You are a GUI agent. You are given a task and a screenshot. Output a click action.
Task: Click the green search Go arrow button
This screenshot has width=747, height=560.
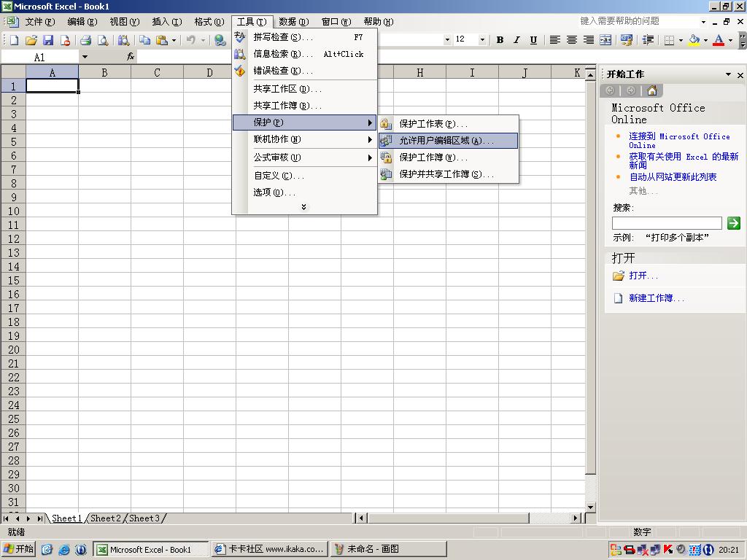[734, 223]
